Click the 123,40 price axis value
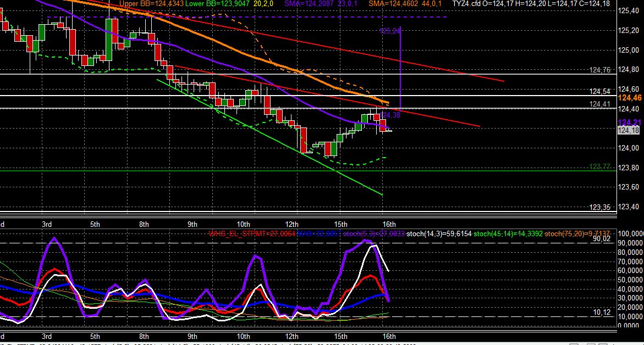 tap(629, 207)
